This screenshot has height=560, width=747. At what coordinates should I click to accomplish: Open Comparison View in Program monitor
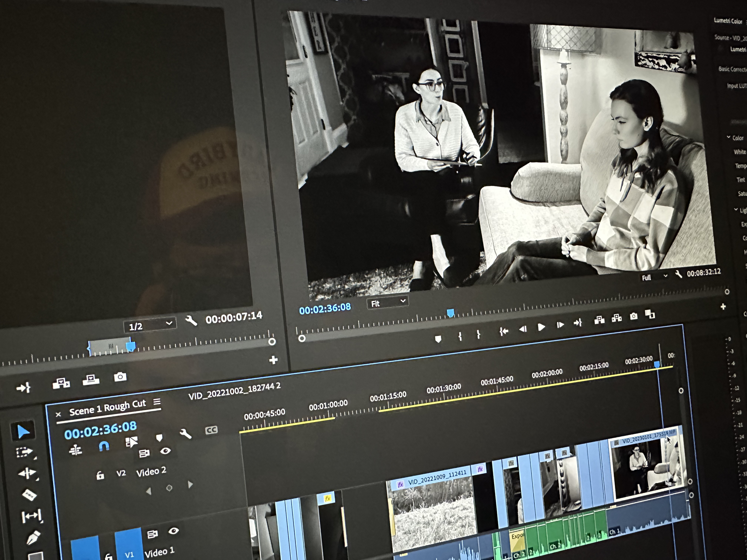650,314
